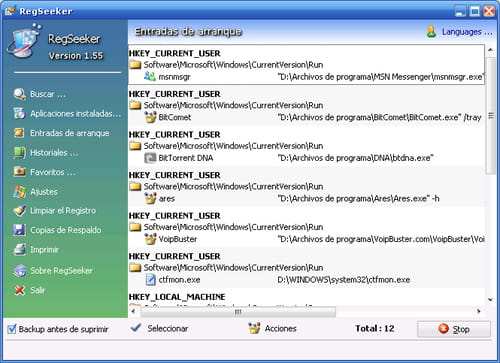Open the Acciones menu
The width and height of the screenshot is (500, 363).
[272, 329]
